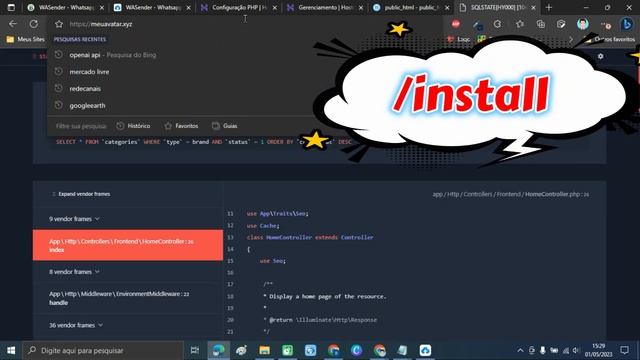This screenshot has height=360, width=640.
Task: Open the Collections icon in toolbar
Action: pos(541,24)
